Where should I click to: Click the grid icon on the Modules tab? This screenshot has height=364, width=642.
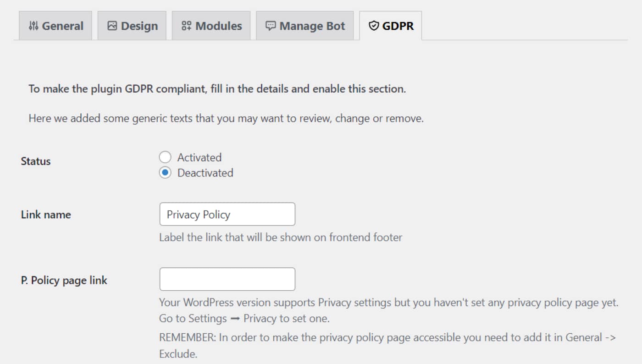point(186,26)
